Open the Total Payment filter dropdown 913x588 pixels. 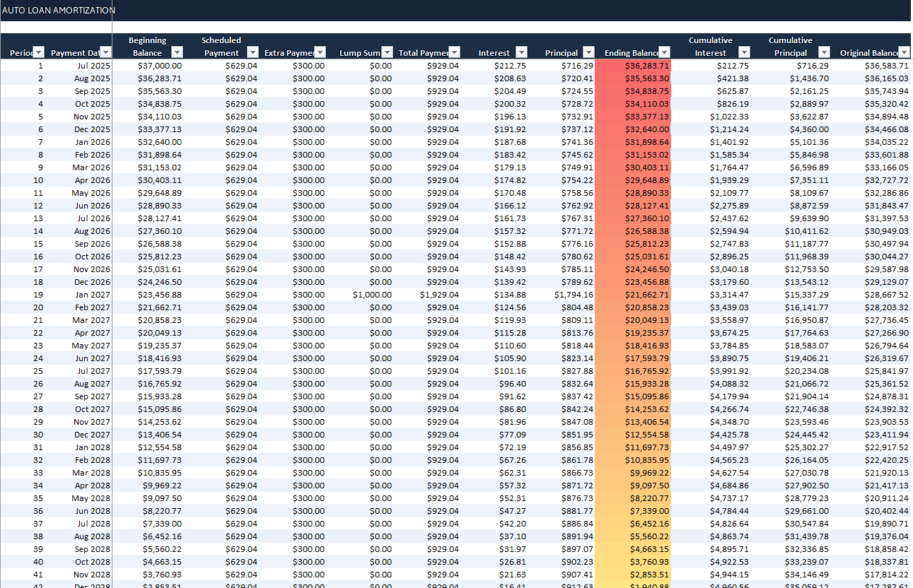(x=455, y=52)
